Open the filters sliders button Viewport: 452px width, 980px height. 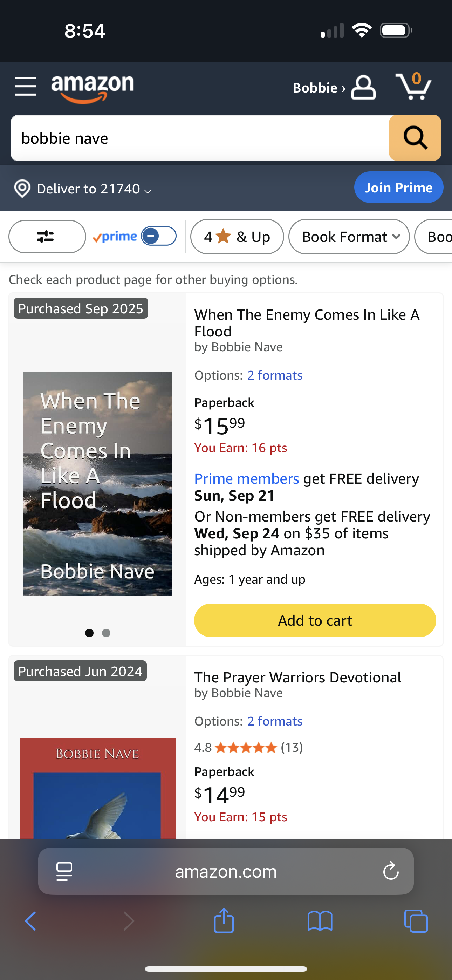(47, 237)
